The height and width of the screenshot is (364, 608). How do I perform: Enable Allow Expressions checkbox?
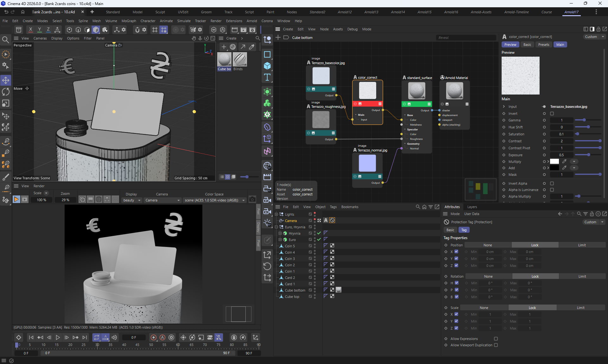(496, 339)
